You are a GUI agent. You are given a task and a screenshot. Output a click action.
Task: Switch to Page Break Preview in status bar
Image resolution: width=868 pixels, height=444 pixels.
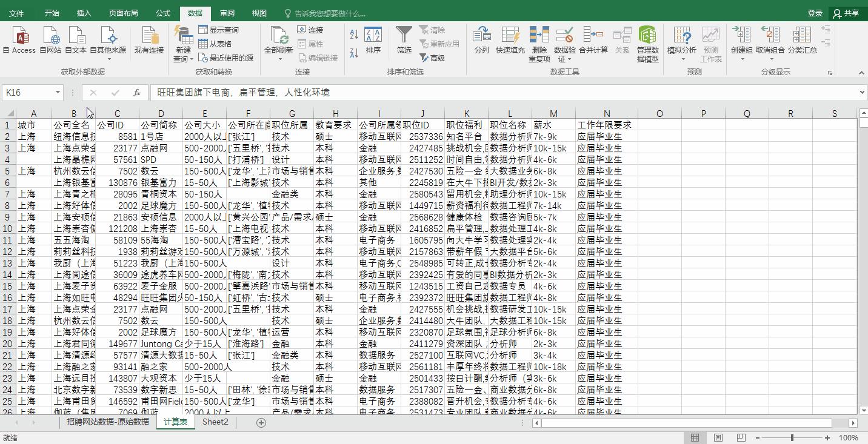(x=741, y=437)
